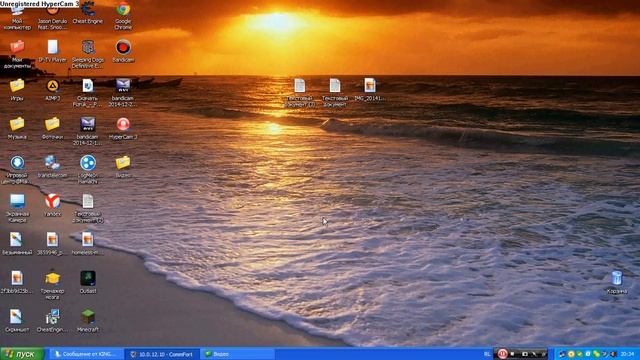This screenshot has height=360, width=640.
Task: Click the HyperCam stop recording square
Action: point(513,354)
